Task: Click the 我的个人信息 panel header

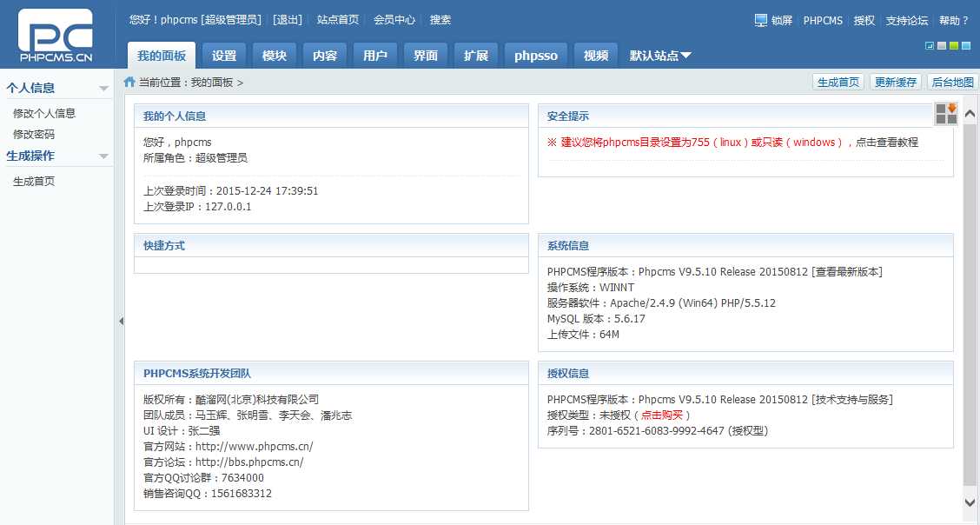Action: point(331,116)
